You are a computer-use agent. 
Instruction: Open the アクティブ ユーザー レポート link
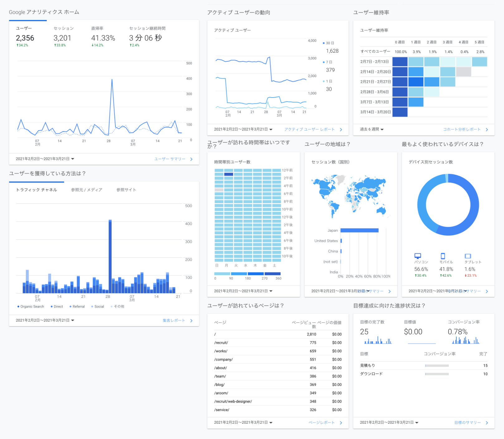[309, 129]
